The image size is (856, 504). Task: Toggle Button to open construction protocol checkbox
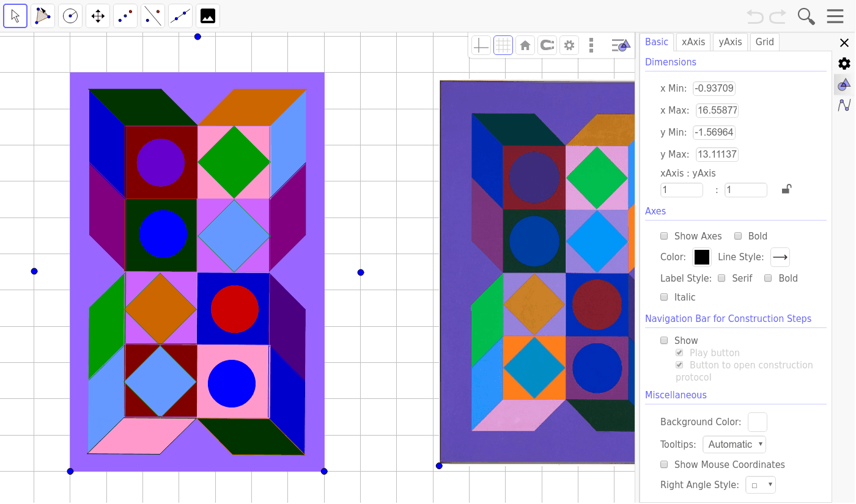click(679, 365)
